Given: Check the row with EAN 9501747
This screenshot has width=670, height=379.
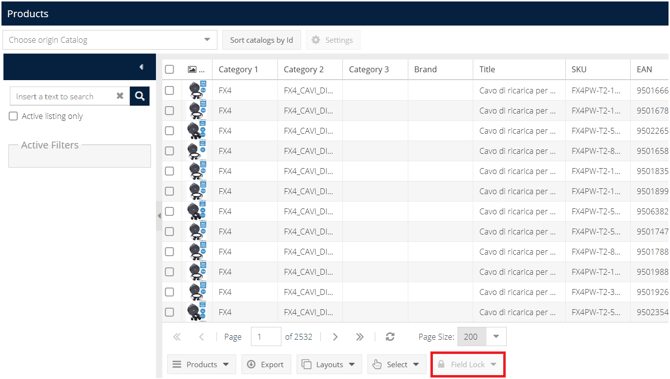Looking at the screenshot, I should [x=170, y=231].
